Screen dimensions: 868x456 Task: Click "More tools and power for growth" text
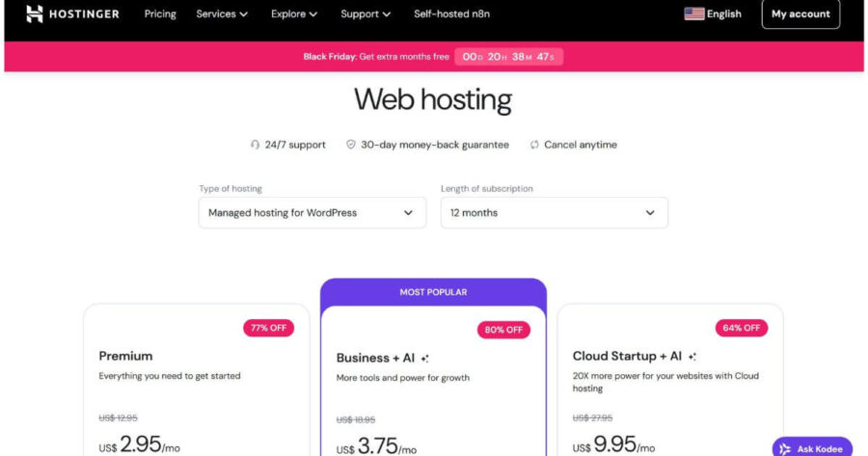[403, 378]
